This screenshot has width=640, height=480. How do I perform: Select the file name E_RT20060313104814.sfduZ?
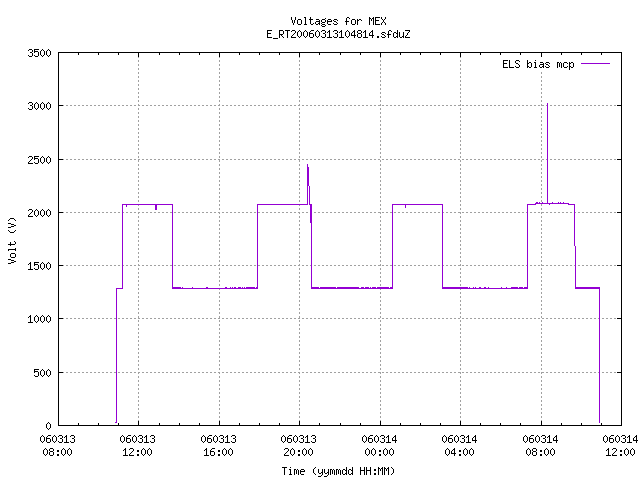tap(338, 34)
